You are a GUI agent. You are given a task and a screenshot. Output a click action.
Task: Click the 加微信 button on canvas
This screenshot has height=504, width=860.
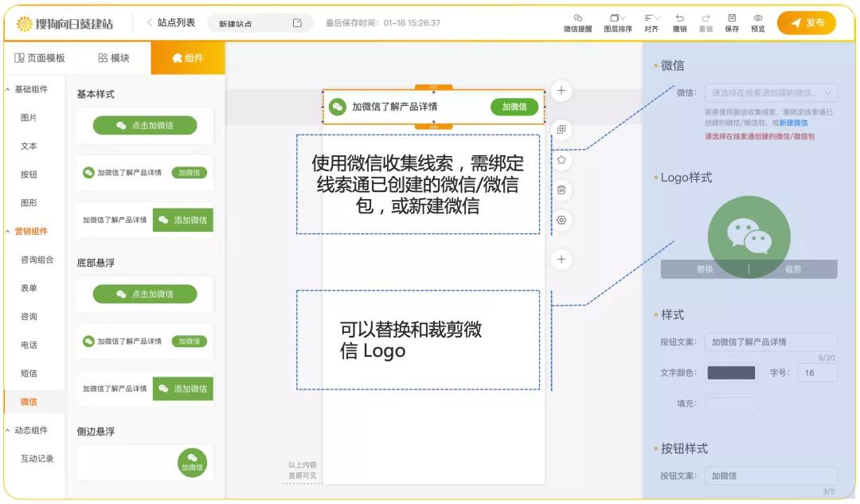[x=514, y=107]
